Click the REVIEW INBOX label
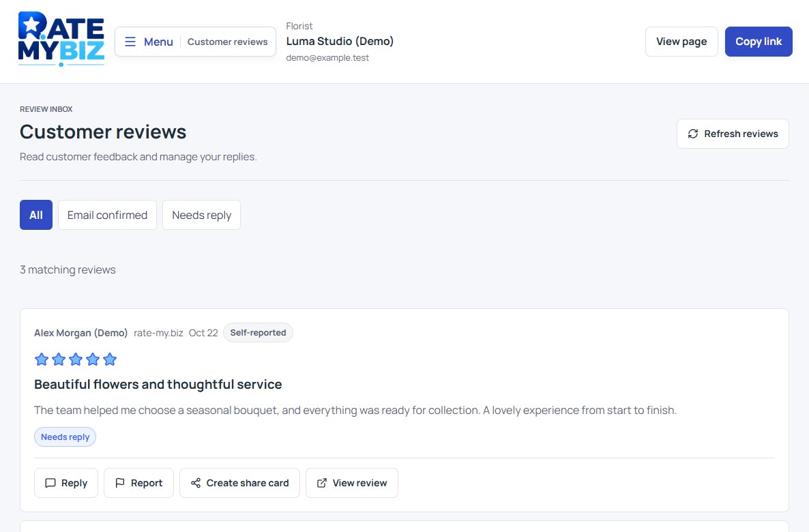Image resolution: width=809 pixels, height=532 pixels. pos(46,109)
